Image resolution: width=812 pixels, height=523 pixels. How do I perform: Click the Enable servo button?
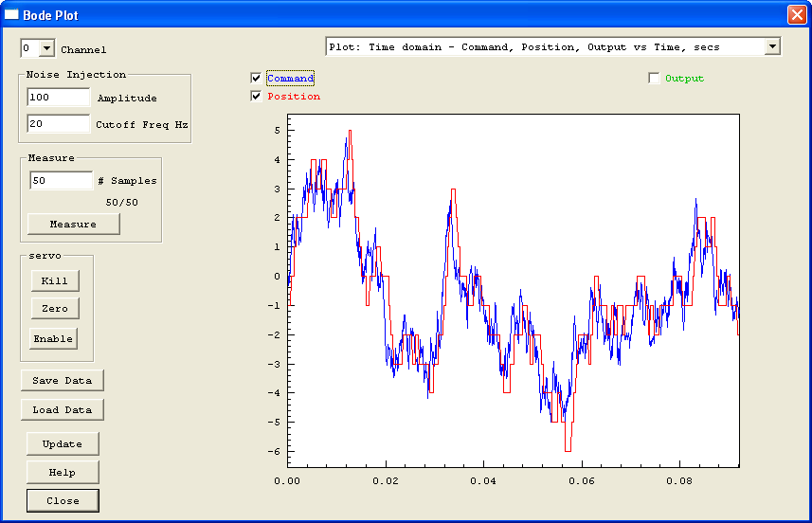[x=54, y=338]
